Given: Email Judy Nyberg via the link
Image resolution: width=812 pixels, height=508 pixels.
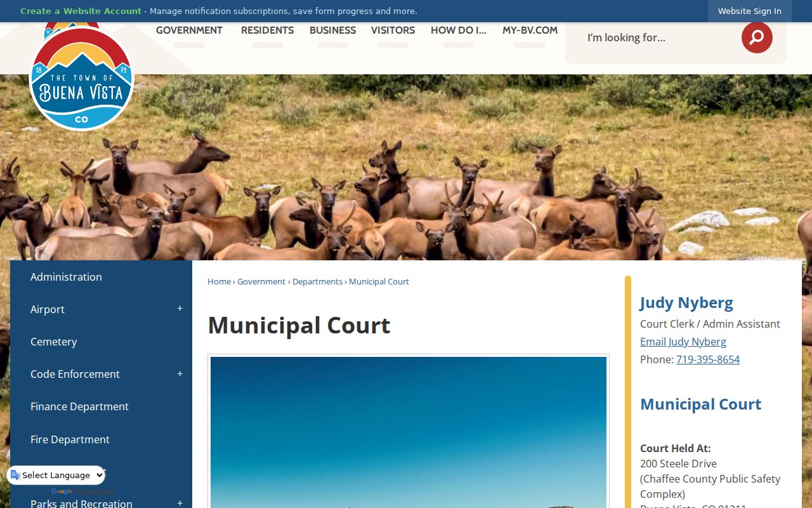Looking at the screenshot, I should coord(683,342).
